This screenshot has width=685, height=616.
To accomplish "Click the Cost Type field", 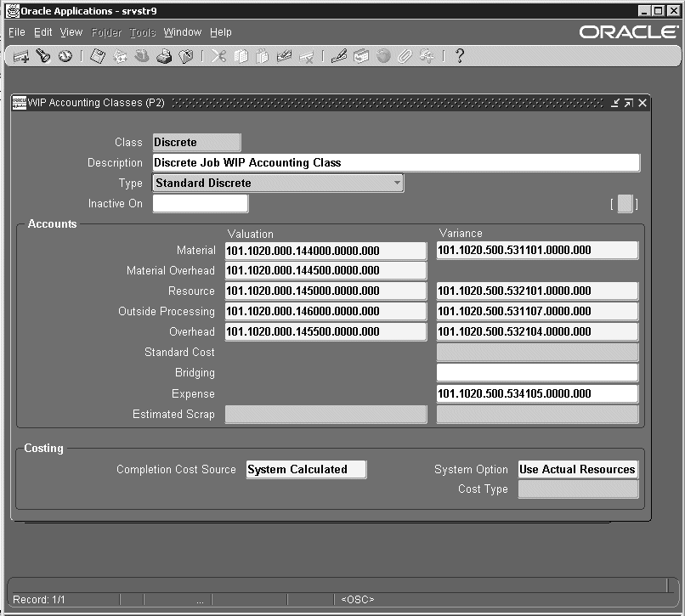I will (x=579, y=489).
